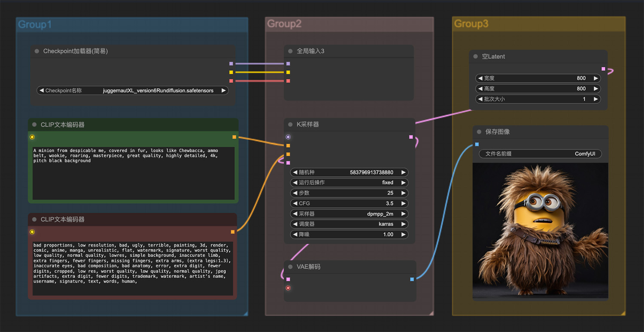Switch 采样器 to previous option with left arrow
The image size is (644, 332).
point(295,214)
